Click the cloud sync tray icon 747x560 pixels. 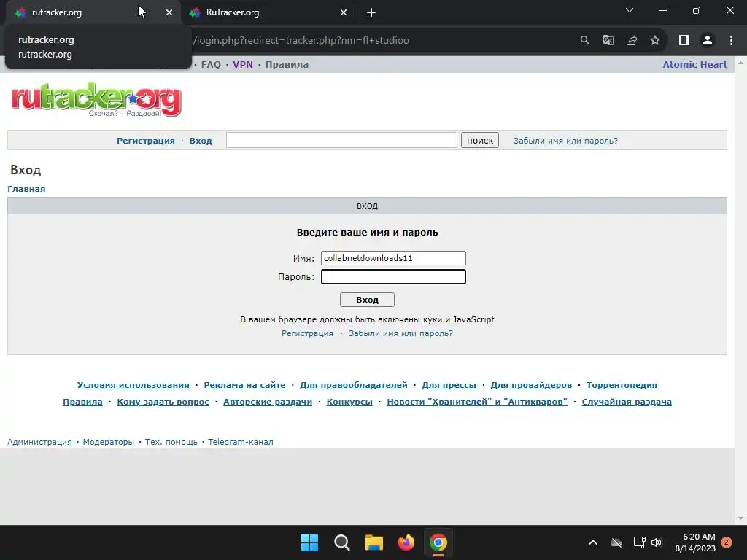pos(616,542)
